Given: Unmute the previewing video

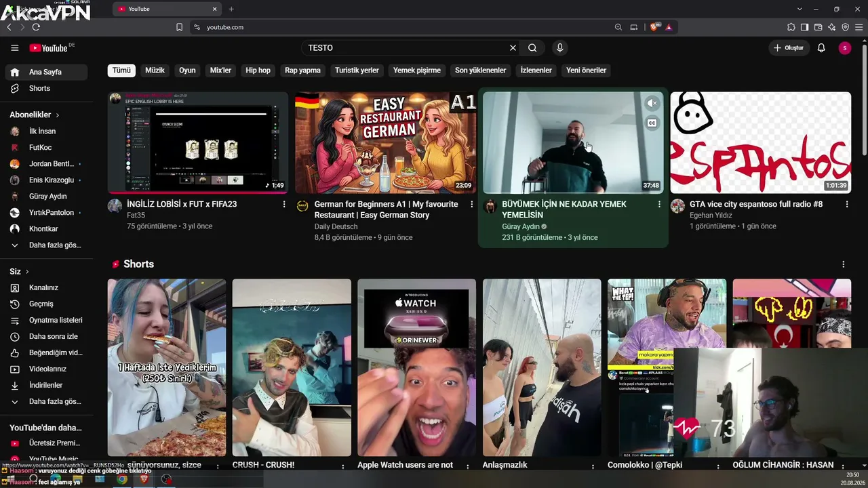Looking at the screenshot, I should [x=652, y=103].
